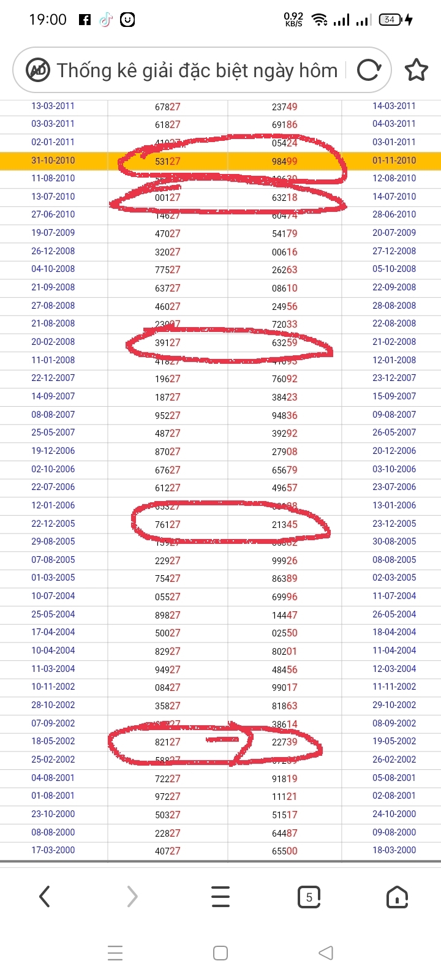Open the date link 31-10-2010

tap(53, 160)
